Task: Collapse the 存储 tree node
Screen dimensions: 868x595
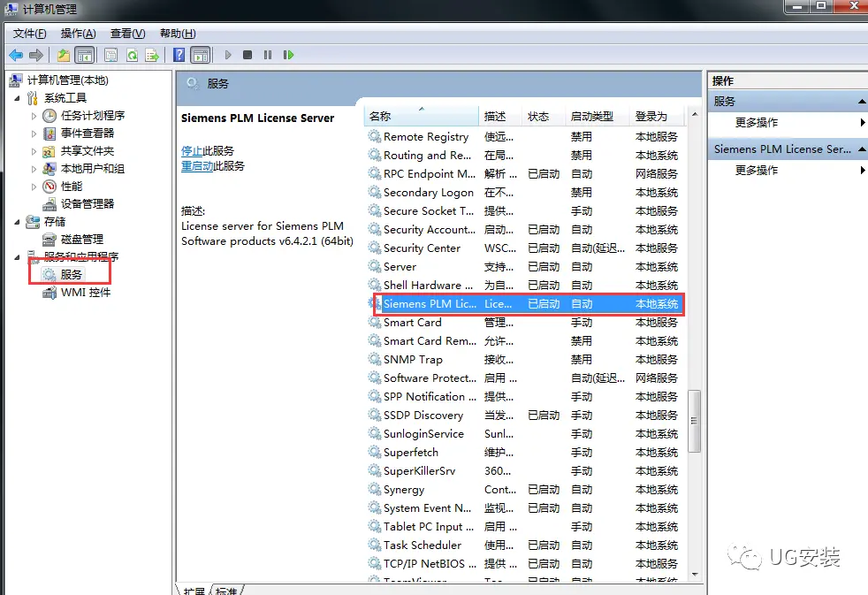Action: click(17, 222)
